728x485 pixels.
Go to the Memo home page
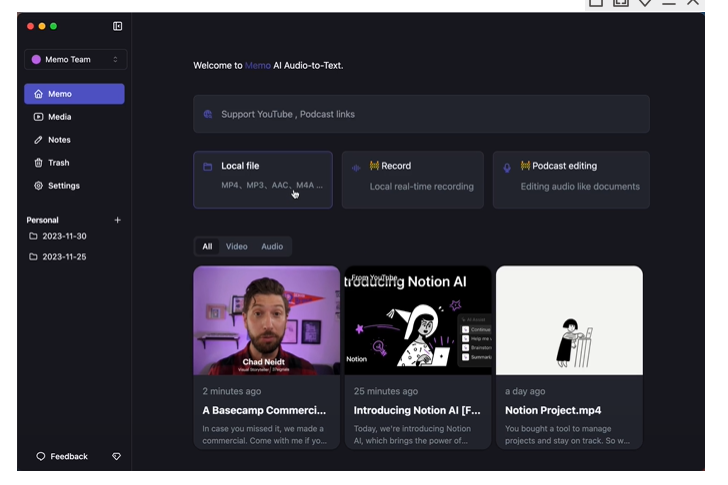click(x=74, y=94)
